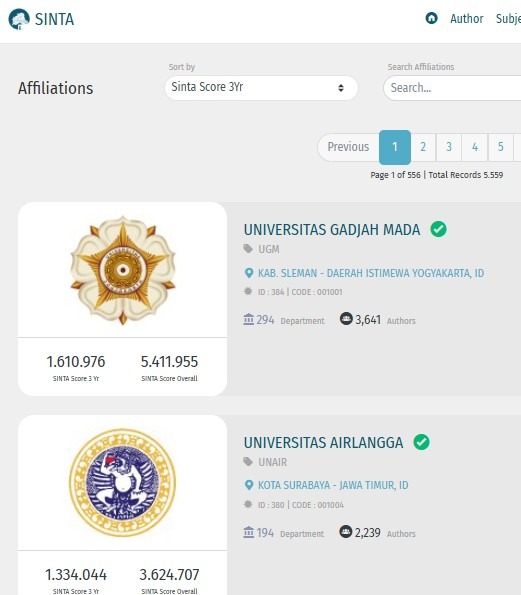Click the tag icon next to UGM
Image resolution: width=521 pixels, height=595 pixels.
coord(248,249)
